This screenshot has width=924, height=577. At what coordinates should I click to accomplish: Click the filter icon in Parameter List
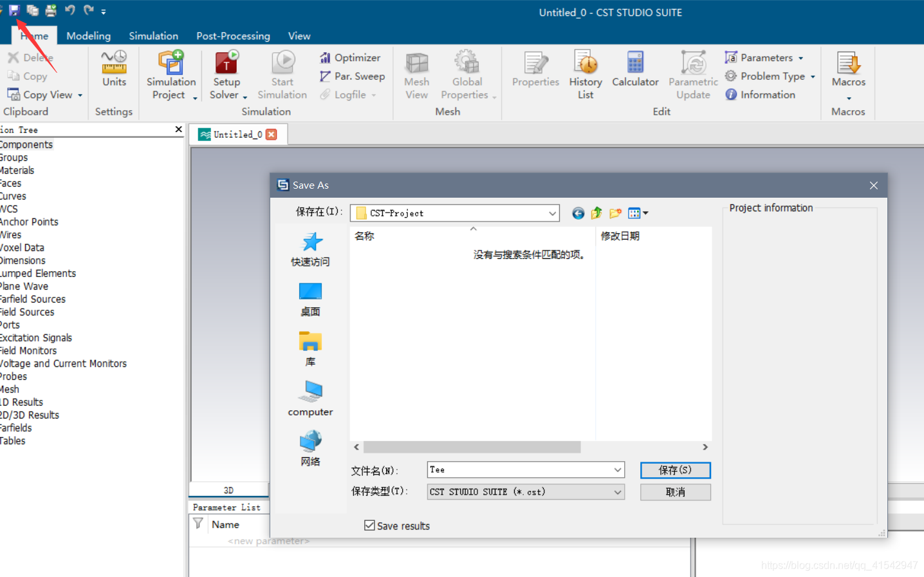coord(198,524)
